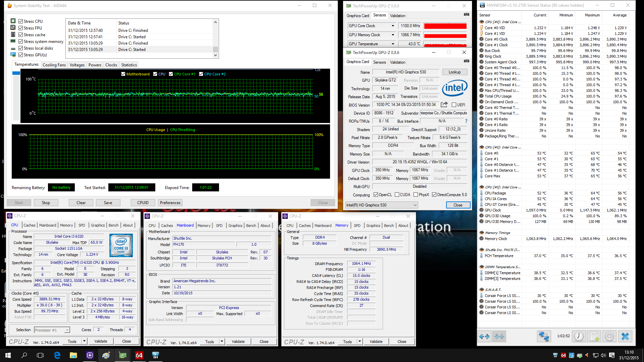Open Tools dropdown arrow in Mainboard CPU-Z
644x362 pixels.
222,342
